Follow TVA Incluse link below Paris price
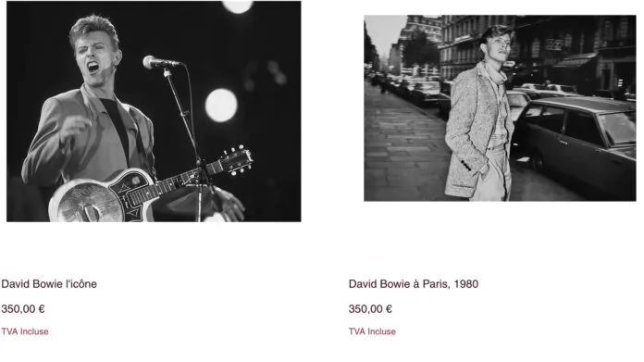Screen dimensions: 644x362 click(372, 331)
